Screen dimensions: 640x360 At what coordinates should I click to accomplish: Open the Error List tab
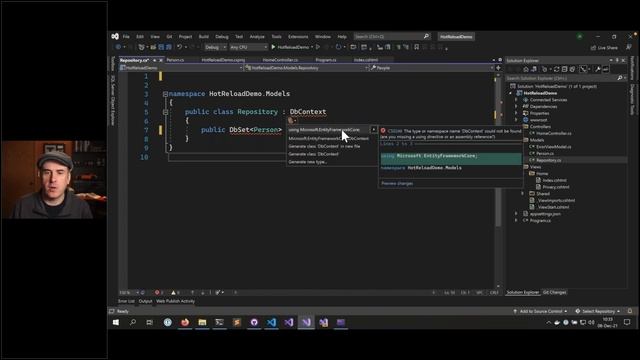[126, 301]
